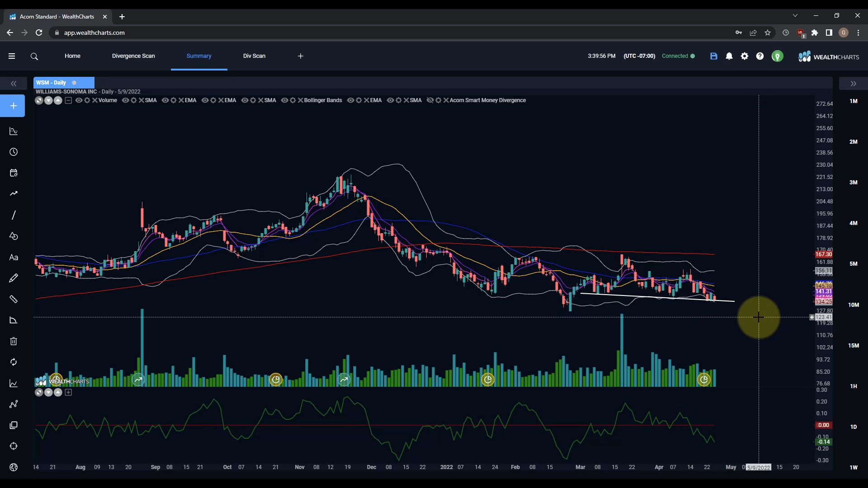The height and width of the screenshot is (488, 868).
Task: Click the blue save layout icon
Action: pyautogui.click(x=714, y=56)
